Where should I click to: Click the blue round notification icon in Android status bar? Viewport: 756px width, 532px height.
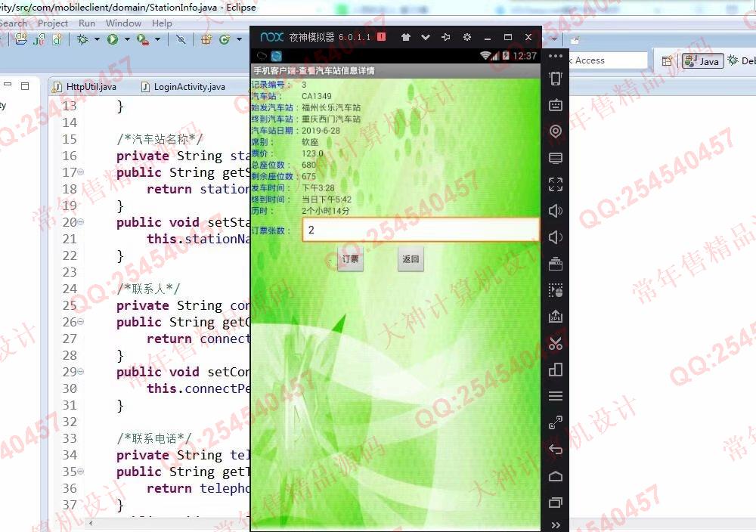(x=276, y=56)
